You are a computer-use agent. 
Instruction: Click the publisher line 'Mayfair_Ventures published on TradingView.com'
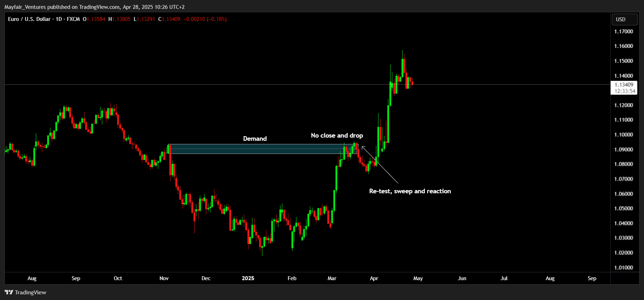[62, 7]
